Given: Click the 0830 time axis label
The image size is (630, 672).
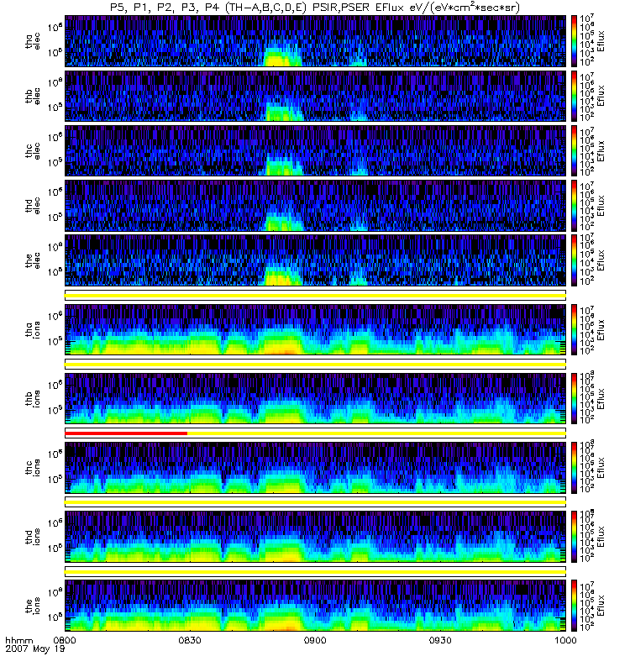Looking at the screenshot, I should 190,640.
